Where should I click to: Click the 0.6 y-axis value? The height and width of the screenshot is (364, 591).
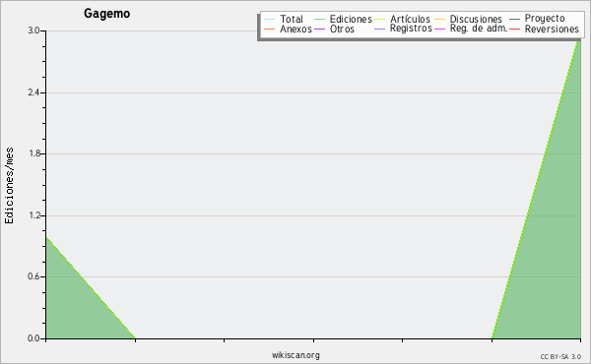coord(33,276)
